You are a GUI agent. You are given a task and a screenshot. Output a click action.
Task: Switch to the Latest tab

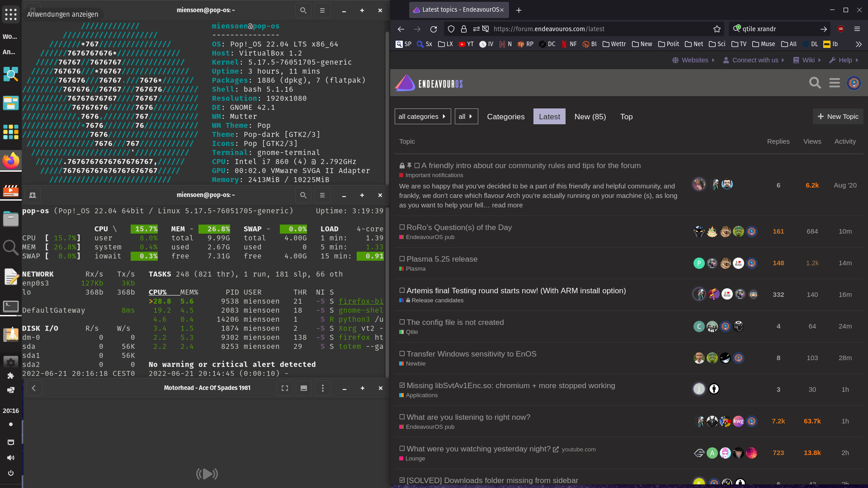tap(549, 117)
